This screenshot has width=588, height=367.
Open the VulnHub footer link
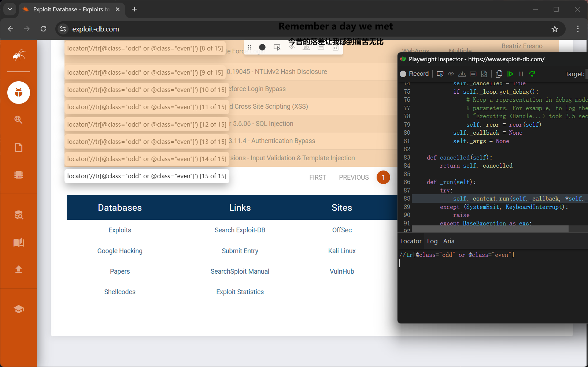pyautogui.click(x=342, y=271)
